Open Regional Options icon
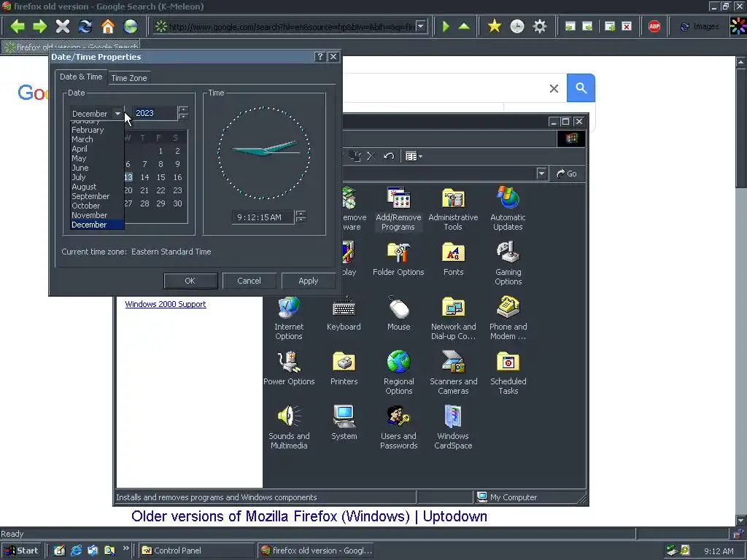Viewport: 747px width, 560px height. [x=399, y=373]
